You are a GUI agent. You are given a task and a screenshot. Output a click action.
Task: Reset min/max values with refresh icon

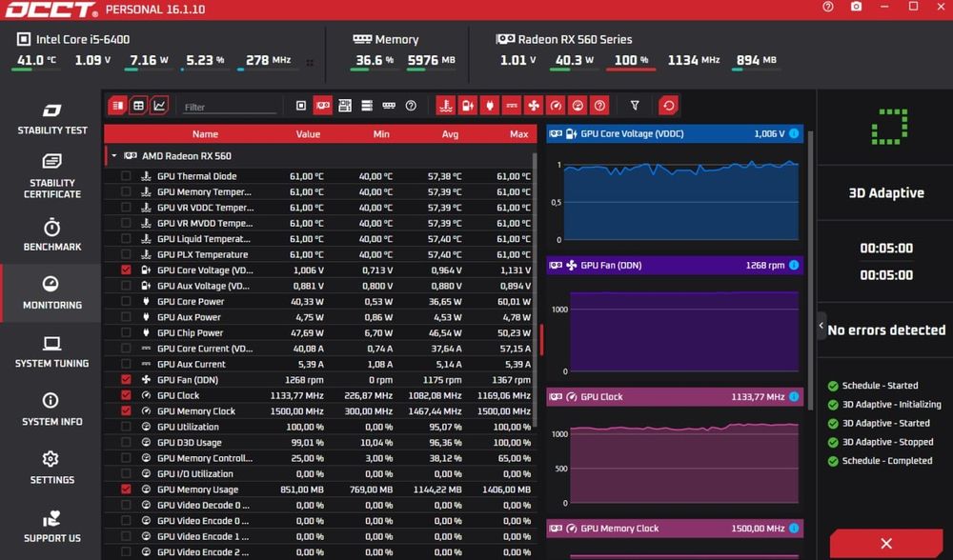tap(669, 106)
